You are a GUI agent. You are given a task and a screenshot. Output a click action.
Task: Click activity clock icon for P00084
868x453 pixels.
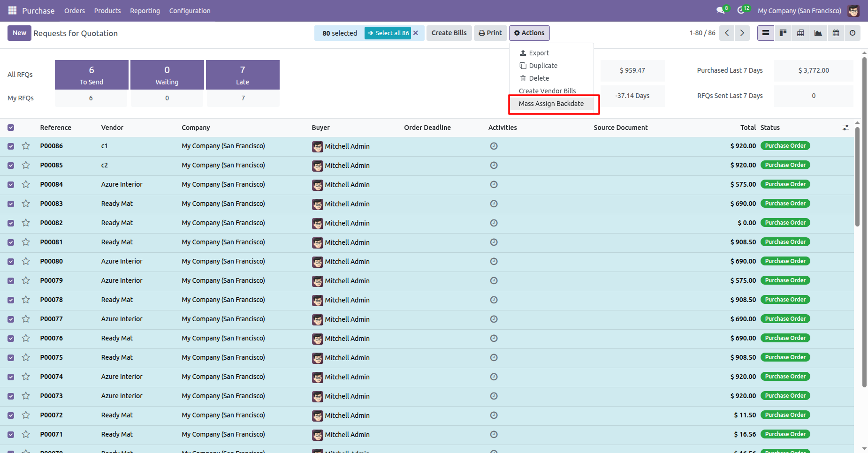494,184
